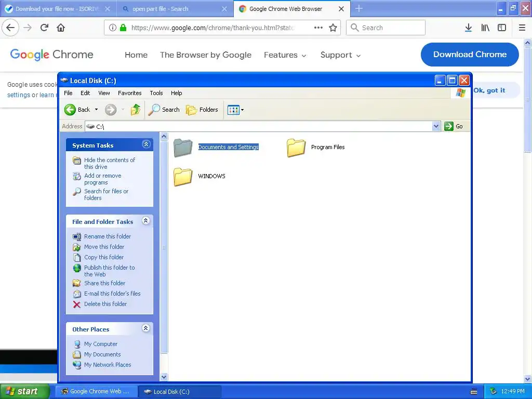
Task: Collapse the File and Folder Tasks panel
Action: 146,221
